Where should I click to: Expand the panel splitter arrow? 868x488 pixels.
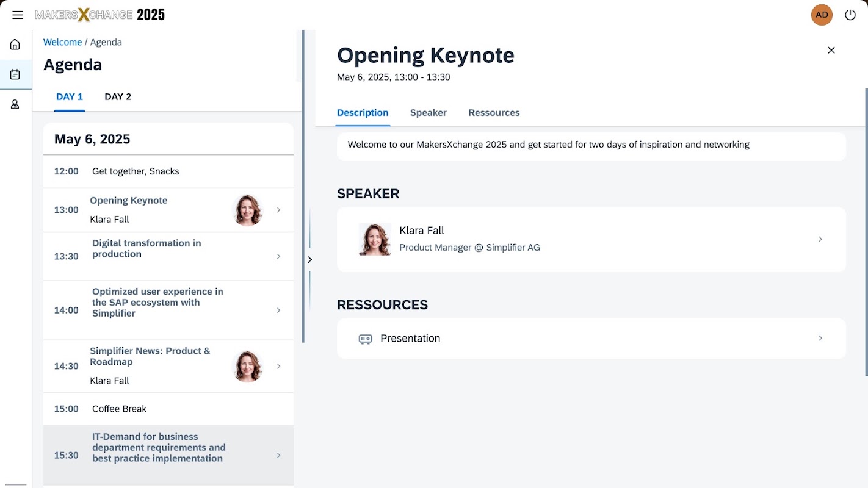click(309, 259)
